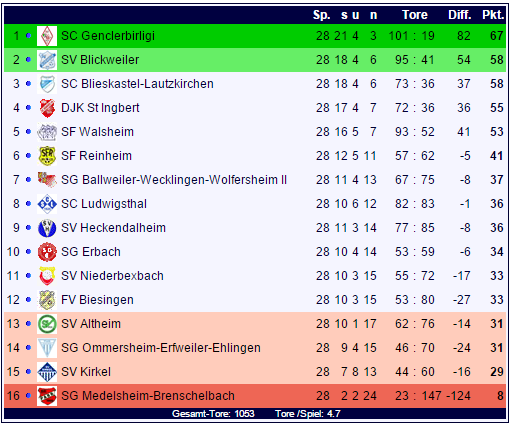Screen dimensions: 515x424
Task: Click the SF Reinheim yellow SFR badge
Action: click(47, 156)
